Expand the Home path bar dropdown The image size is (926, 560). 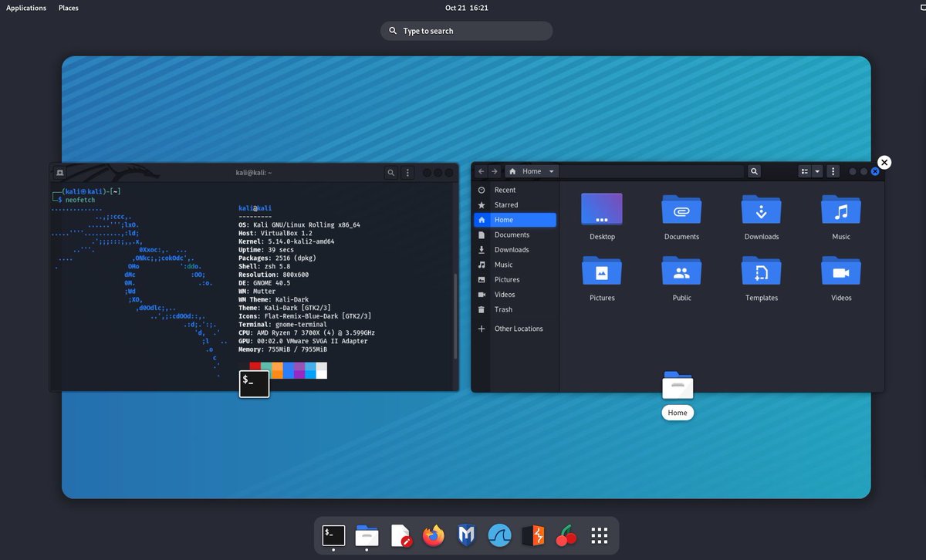click(551, 171)
